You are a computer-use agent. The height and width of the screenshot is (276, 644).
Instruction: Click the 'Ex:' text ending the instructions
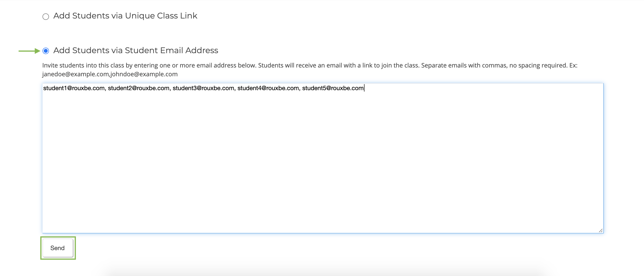pyautogui.click(x=573, y=65)
